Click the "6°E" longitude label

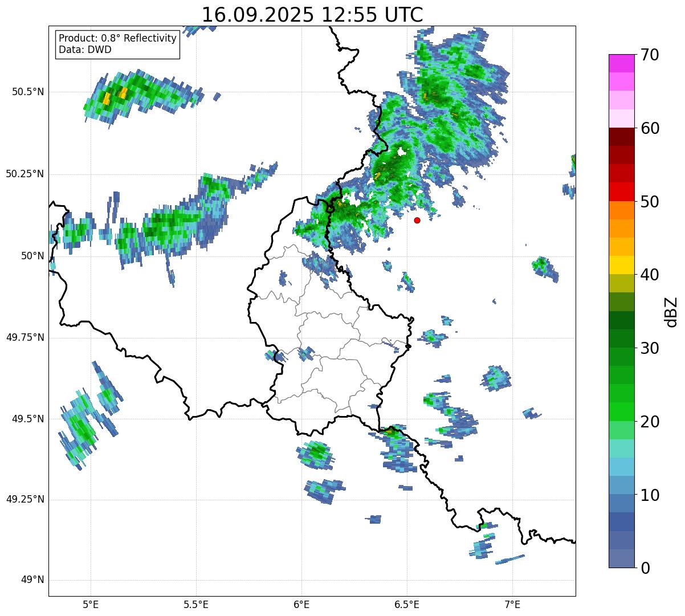(x=301, y=604)
